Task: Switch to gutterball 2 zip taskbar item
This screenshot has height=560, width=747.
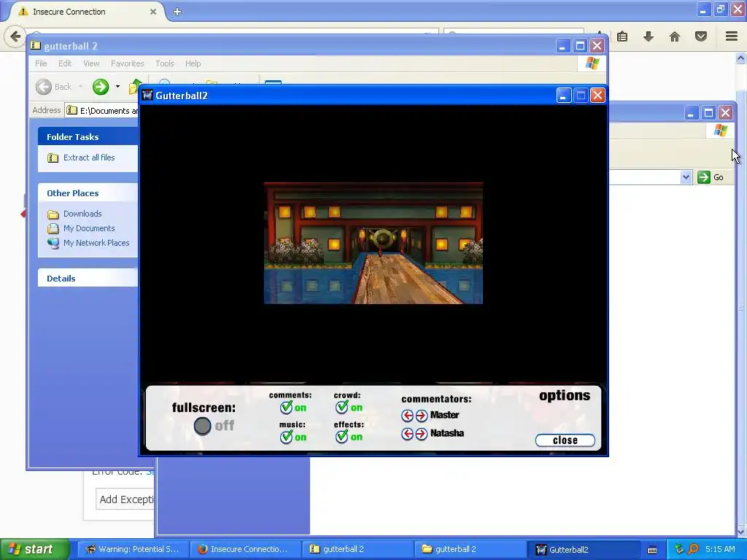Action: (357, 549)
